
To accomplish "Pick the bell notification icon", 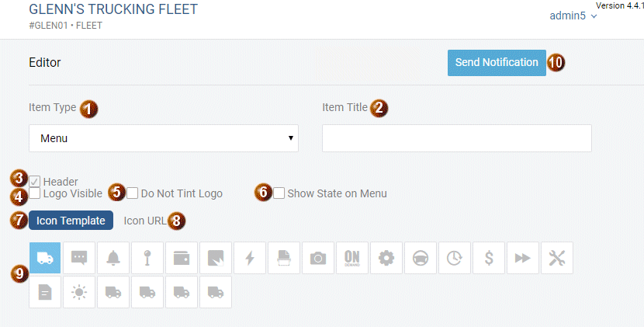I will tap(113, 258).
